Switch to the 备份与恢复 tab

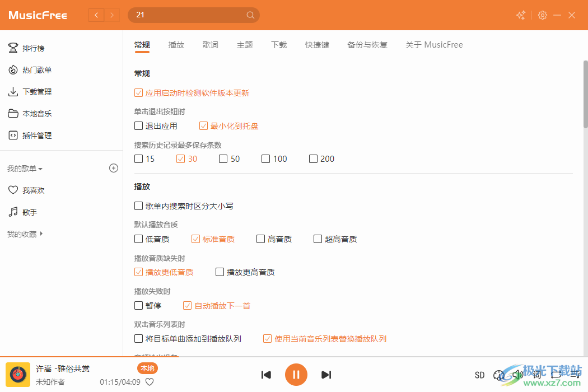(367, 45)
